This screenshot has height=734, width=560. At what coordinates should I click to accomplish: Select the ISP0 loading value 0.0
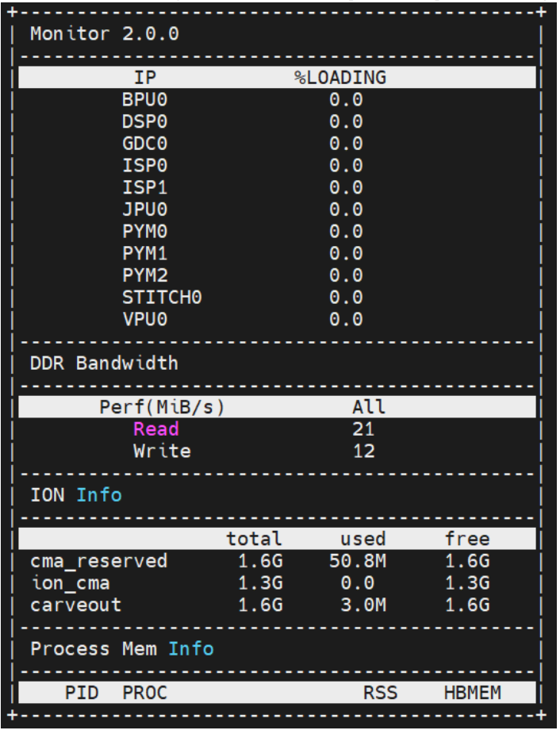click(x=346, y=166)
